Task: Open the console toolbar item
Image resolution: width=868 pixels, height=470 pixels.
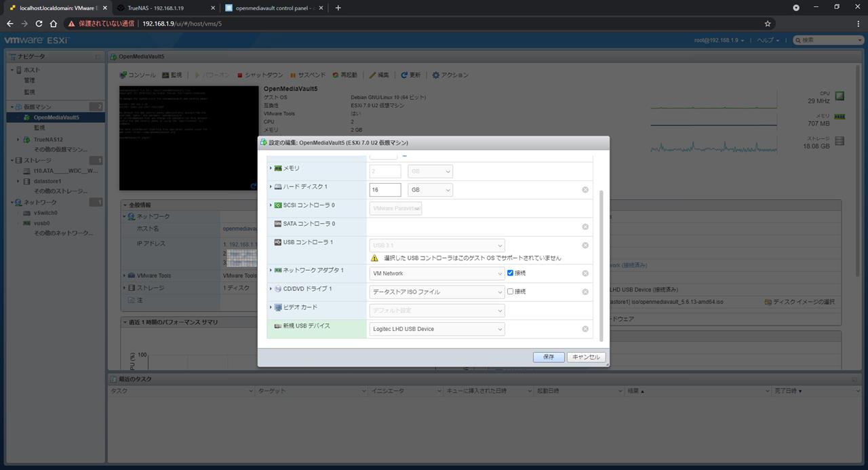Action: (138, 75)
